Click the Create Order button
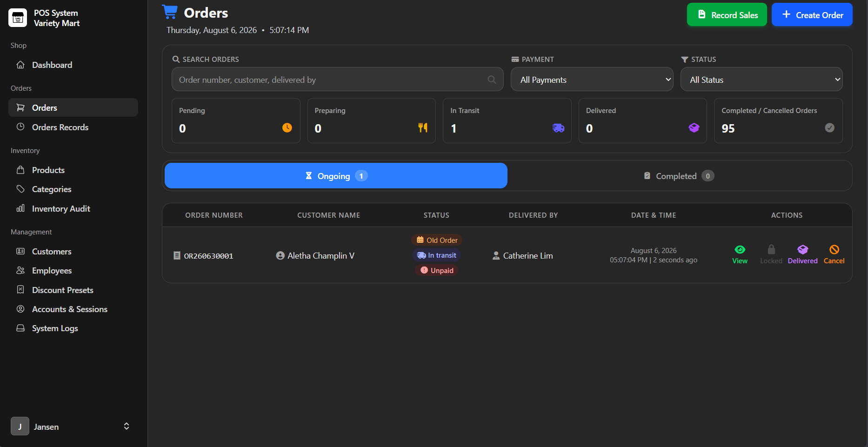868x447 pixels. click(x=812, y=15)
